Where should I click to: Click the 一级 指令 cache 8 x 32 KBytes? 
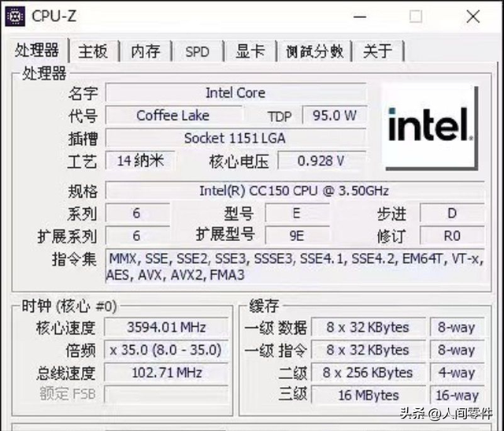(x=369, y=350)
